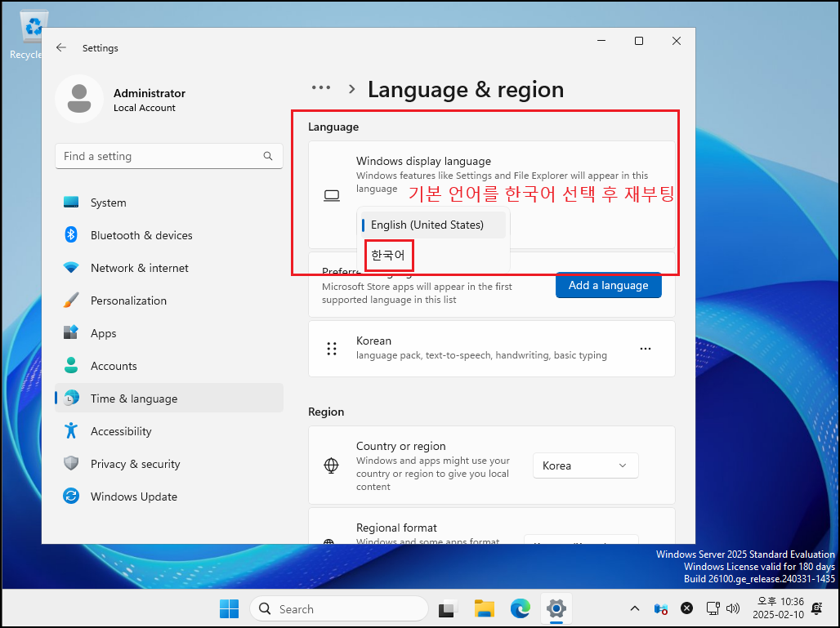Minimize the Settings window
This screenshot has height=628, width=840.
(x=601, y=41)
